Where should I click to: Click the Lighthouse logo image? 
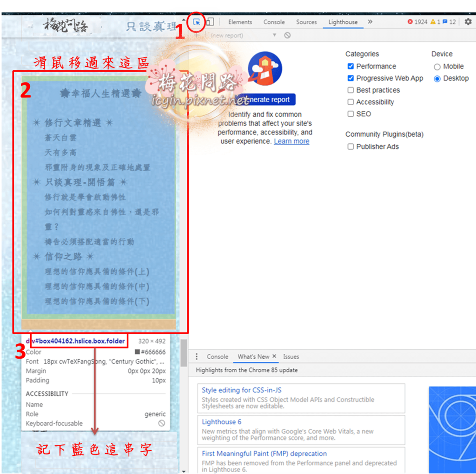pyautogui.click(x=264, y=69)
